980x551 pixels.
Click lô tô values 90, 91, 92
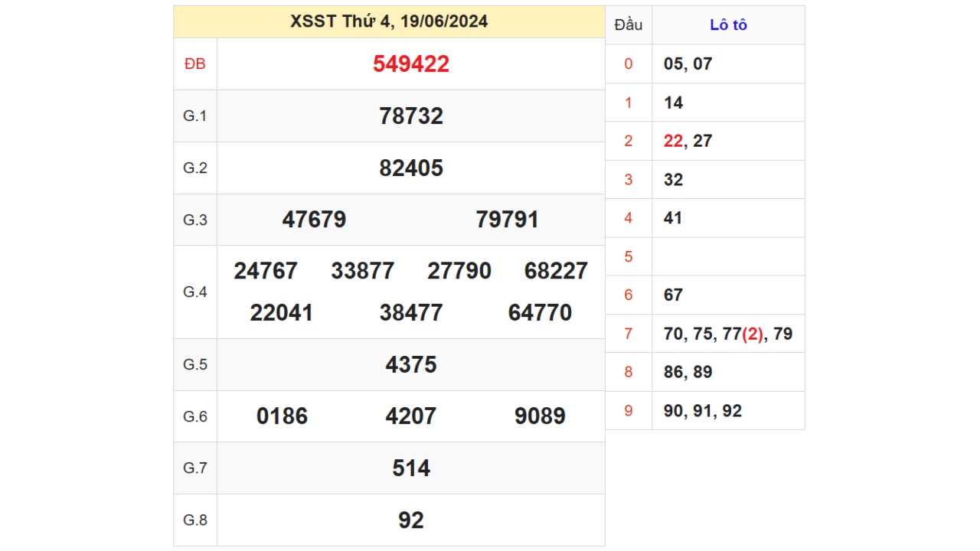click(703, 411)
